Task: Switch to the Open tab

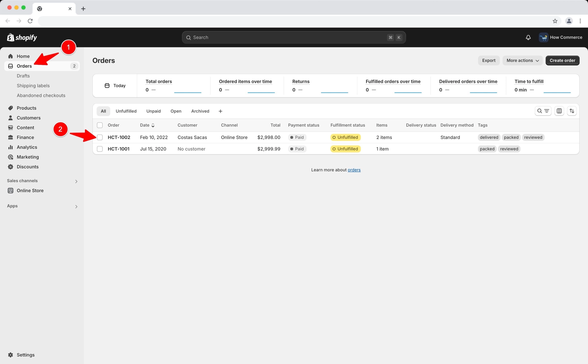Action: 176,111
